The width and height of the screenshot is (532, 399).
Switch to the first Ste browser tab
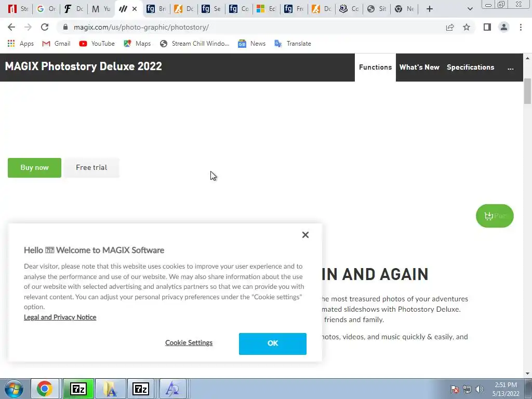[18, 9]
